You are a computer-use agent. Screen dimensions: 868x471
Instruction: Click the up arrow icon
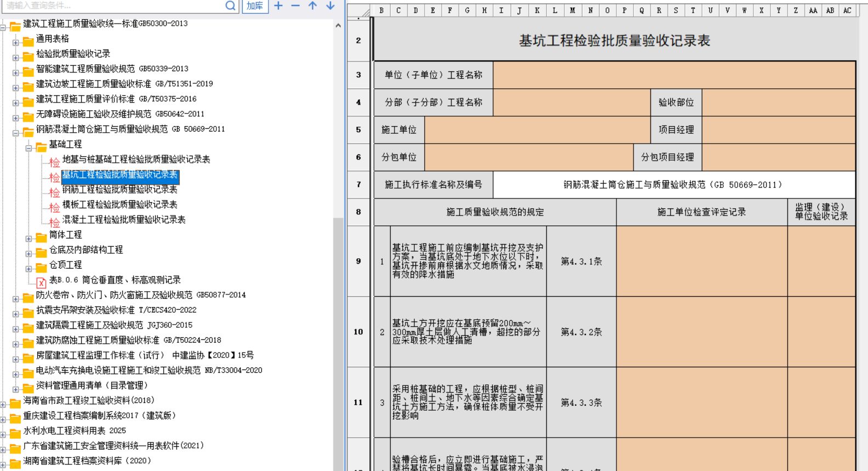pyautogui.click(x=312, y=5)
